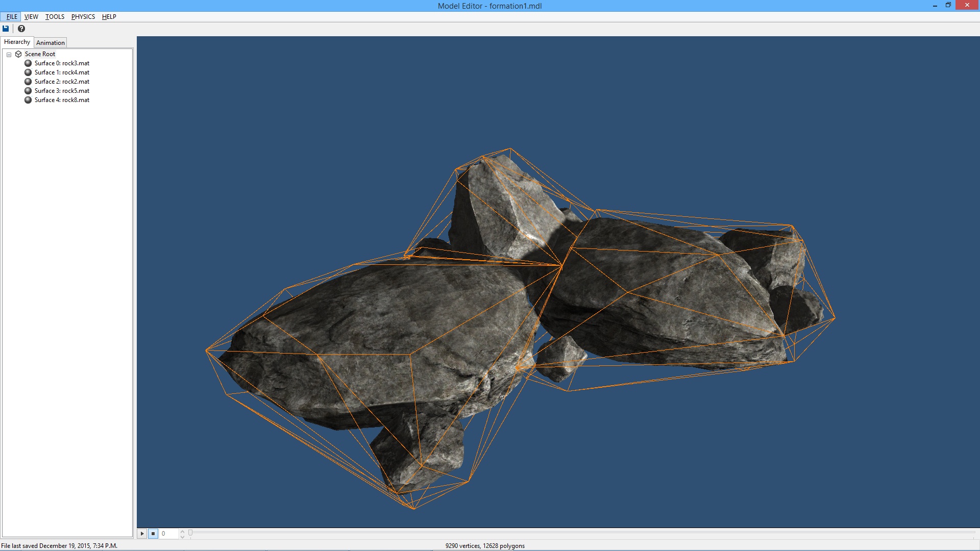Switch to the Animation tab
980x551 pixels.
click(50, 42)
